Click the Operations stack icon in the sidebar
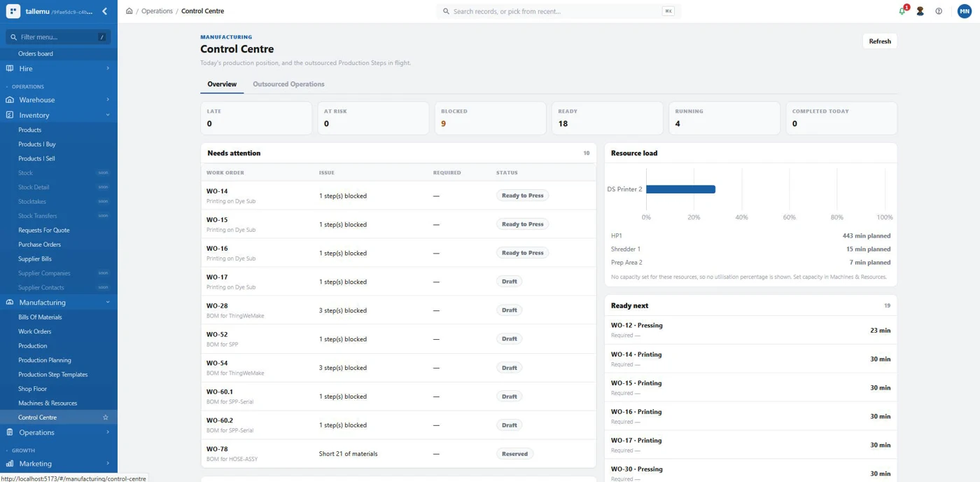 (10, 432)
